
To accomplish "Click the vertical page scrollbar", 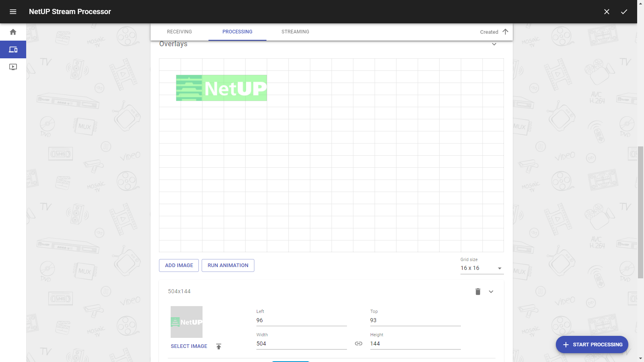I will pos(640,212).
